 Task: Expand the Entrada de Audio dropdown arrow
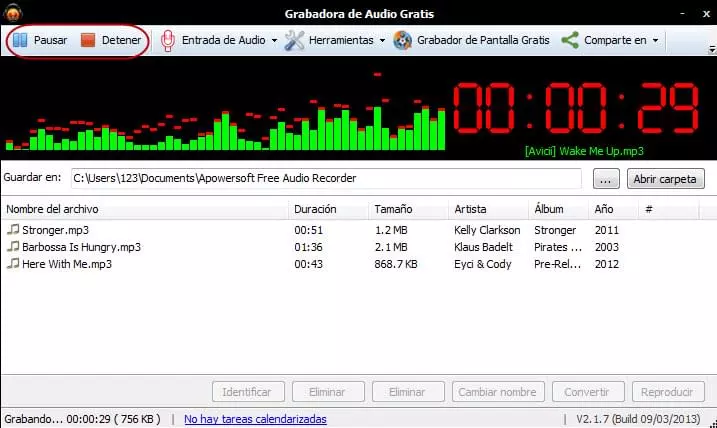tap(274, 41)
